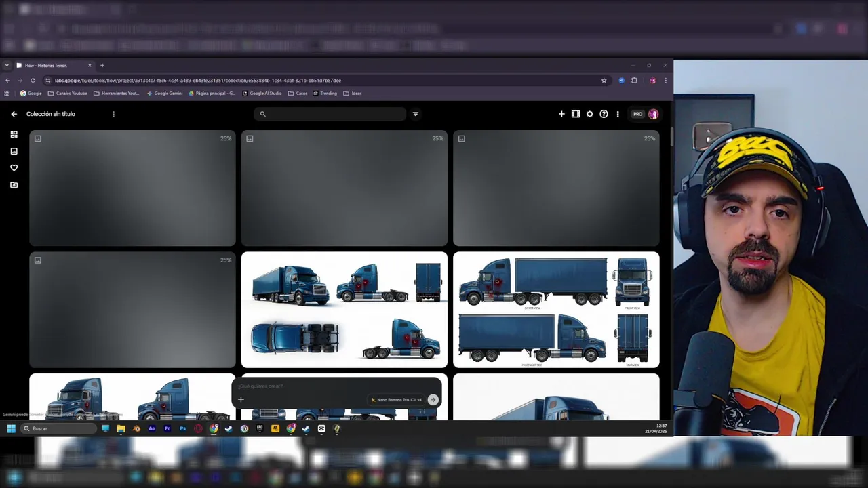Open the help question mark icon
The image size is (868, 488).
(x=604, y=114)
